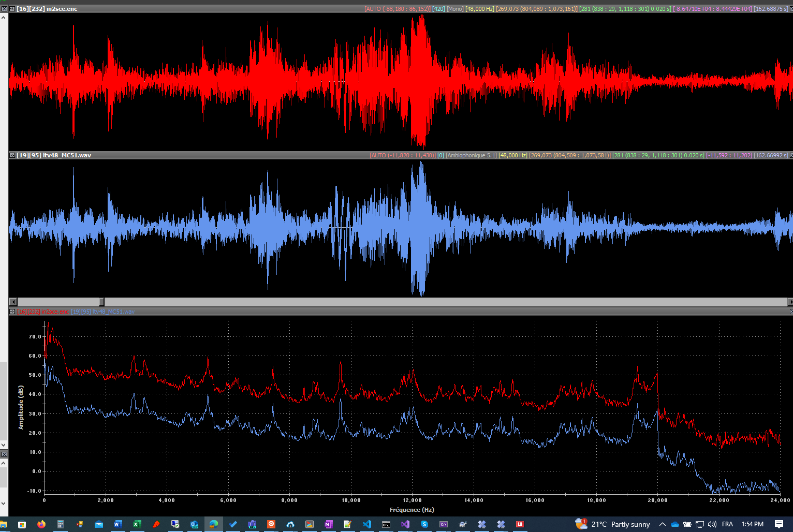Open Visual Studio Code from taskbar

pyautogui.click(x=367, y=524)
